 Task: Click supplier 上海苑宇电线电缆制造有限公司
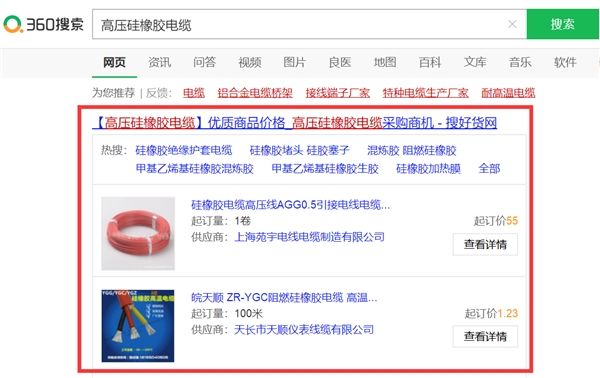309,237
